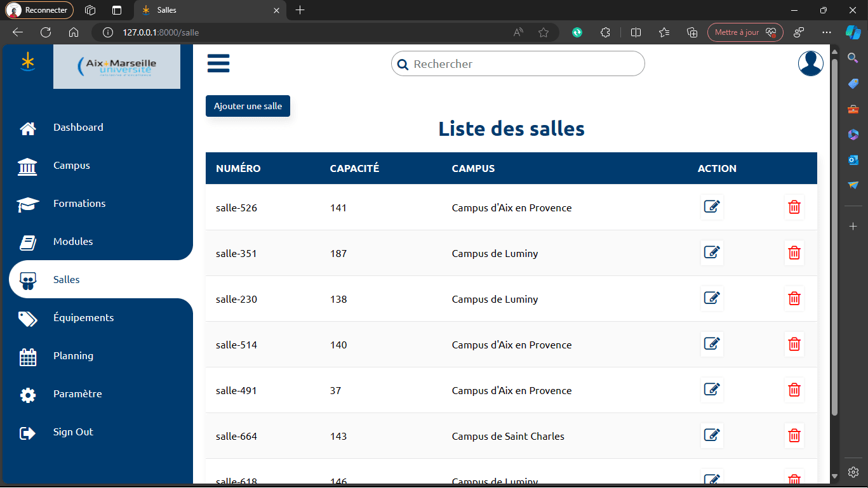This screenshot has height=488, width=868.
Task: Click the Paramètre gear icon
Action: pos(28,395)
